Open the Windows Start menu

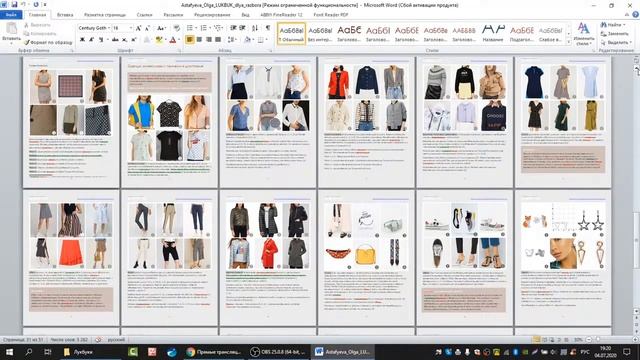pos(9,351)
